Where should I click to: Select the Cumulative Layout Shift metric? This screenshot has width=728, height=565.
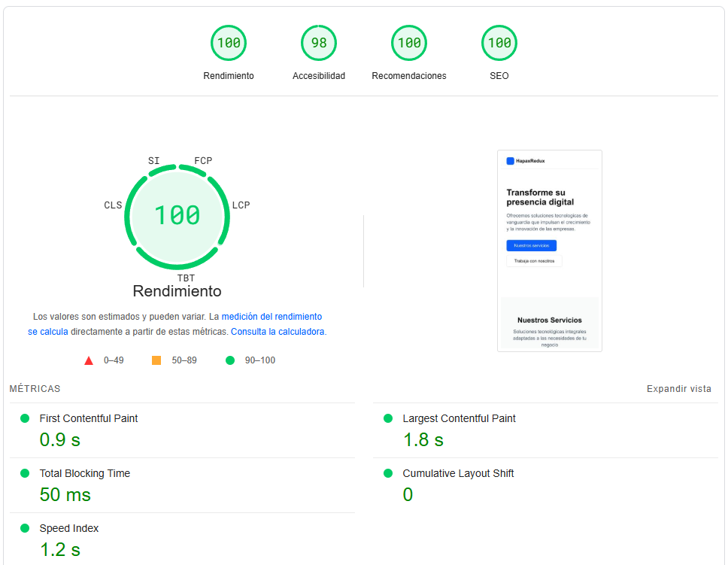(x=458, y=473)
